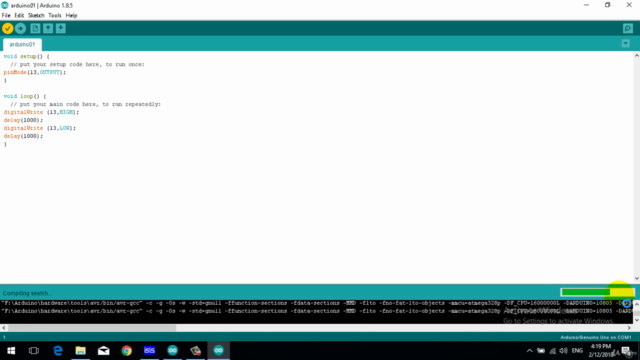
Task: Click the volume speaker tray icon
Action: point(564,351)
